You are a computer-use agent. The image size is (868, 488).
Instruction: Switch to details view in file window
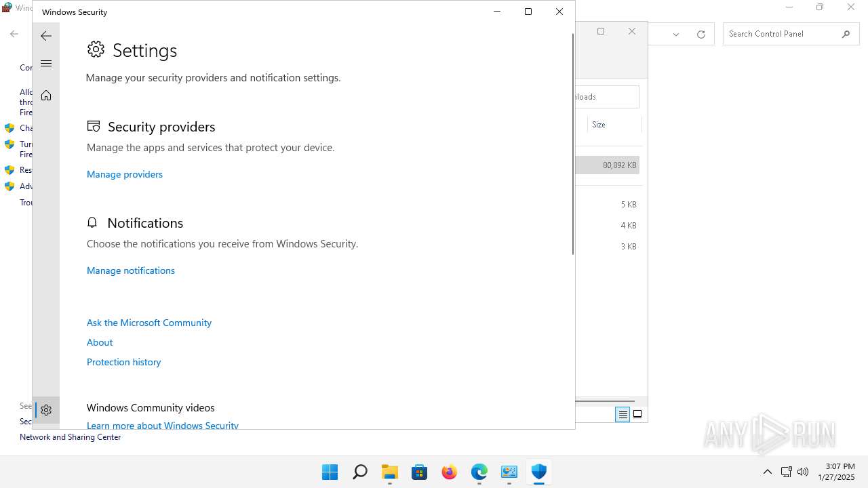(x=623, y=415)
